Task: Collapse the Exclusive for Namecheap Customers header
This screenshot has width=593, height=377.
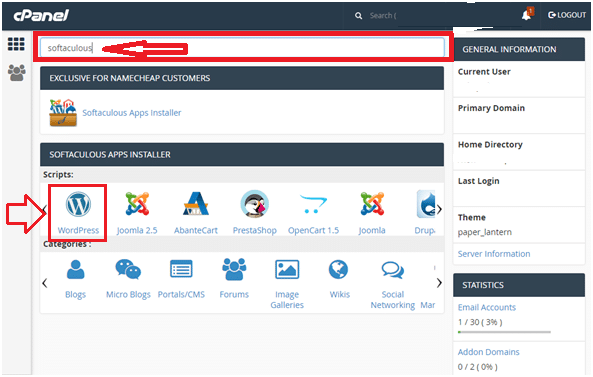Action: click(x=242, y=78)
